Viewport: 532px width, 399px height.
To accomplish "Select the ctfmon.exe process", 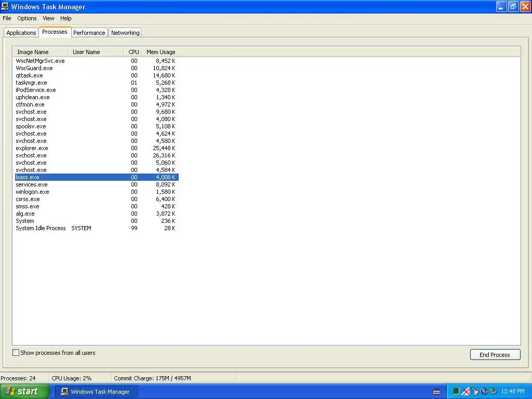I will (x=96, y=104).
